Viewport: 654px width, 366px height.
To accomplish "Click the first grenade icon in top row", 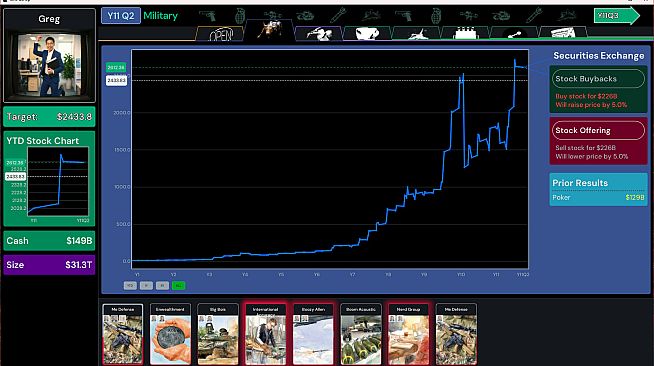I will pyautogui.click(x=240, y=16).
